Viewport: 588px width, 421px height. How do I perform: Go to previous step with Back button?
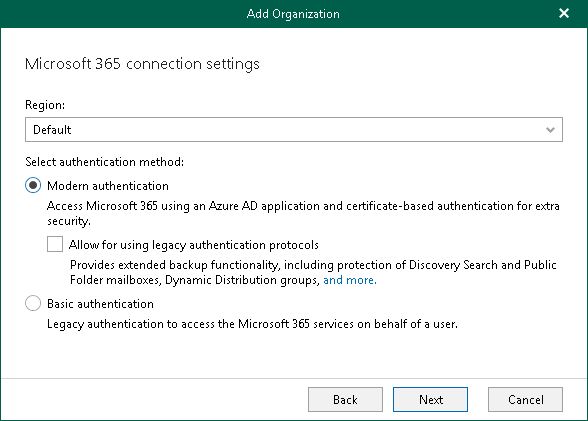[345, 400]
